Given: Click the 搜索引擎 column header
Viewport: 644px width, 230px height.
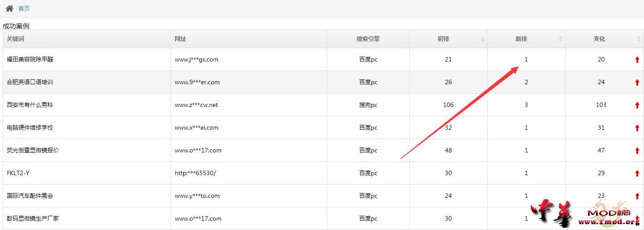Looking at the screenshot, I should (x=368, y=39).
